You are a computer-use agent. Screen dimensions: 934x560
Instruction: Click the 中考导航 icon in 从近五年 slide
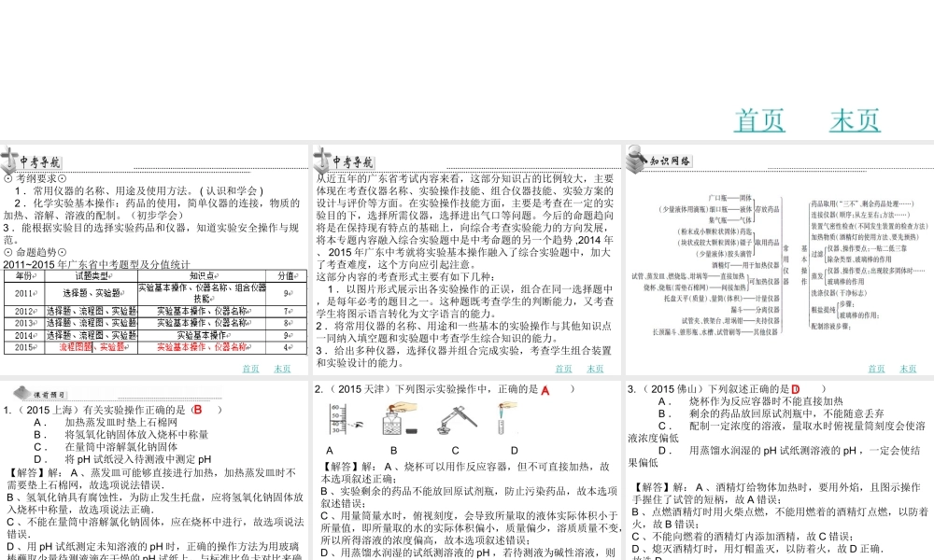coord(322,160)
